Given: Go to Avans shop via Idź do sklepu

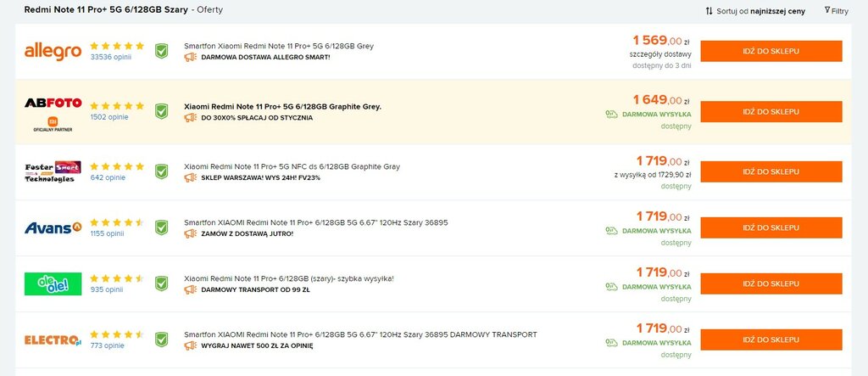Looking at the screenshot, I should 771,227.
